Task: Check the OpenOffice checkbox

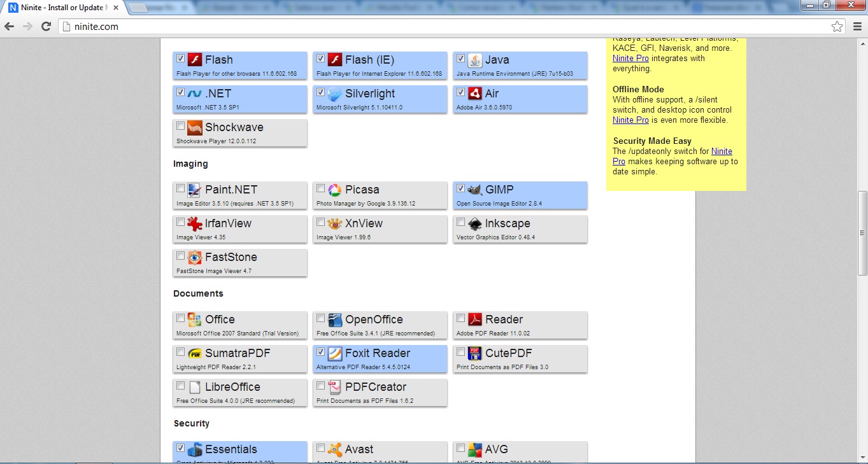Action: point(321,318)
